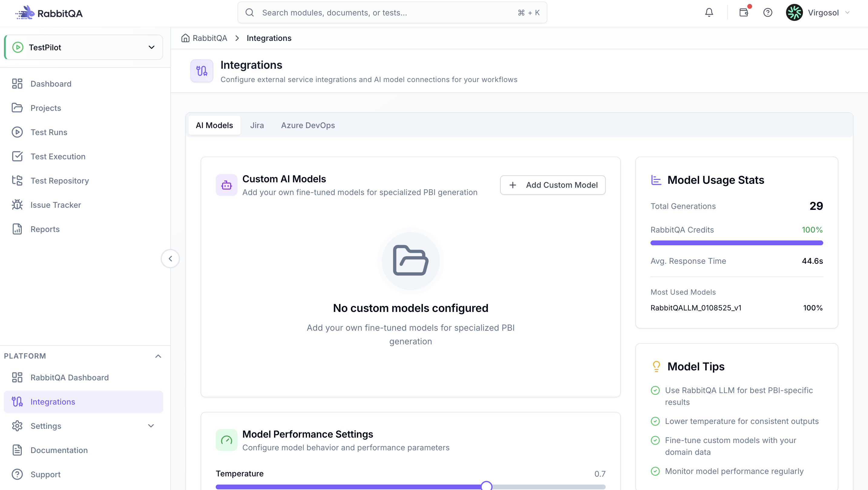Open Issue Tracker in sidebar
The image size is (868, 490).
84,205
